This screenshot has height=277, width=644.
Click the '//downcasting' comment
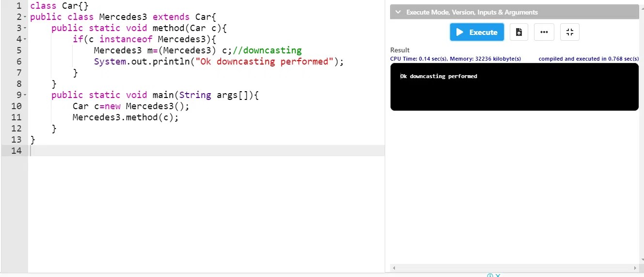pos(267,50)
